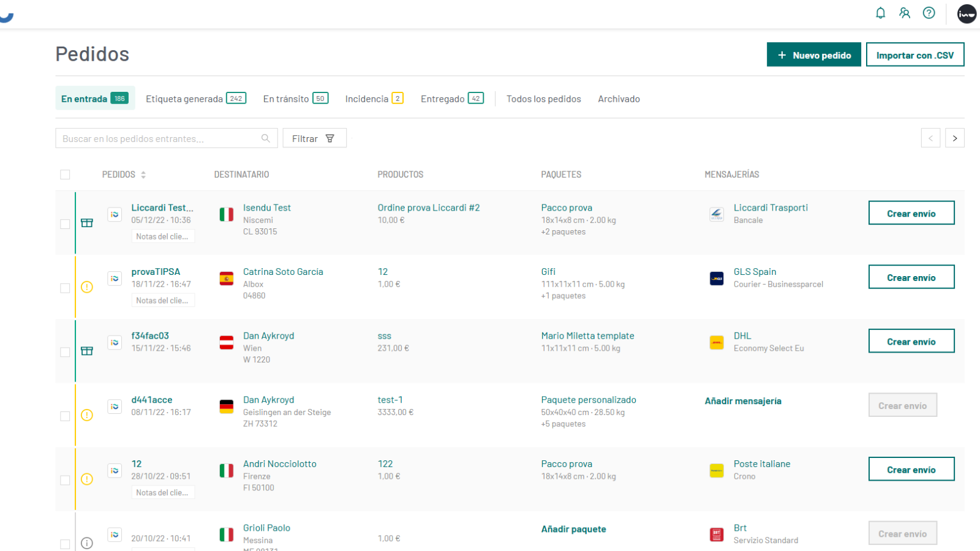Click the source icon beside provaTIPSA order

(x=115, y=279)
